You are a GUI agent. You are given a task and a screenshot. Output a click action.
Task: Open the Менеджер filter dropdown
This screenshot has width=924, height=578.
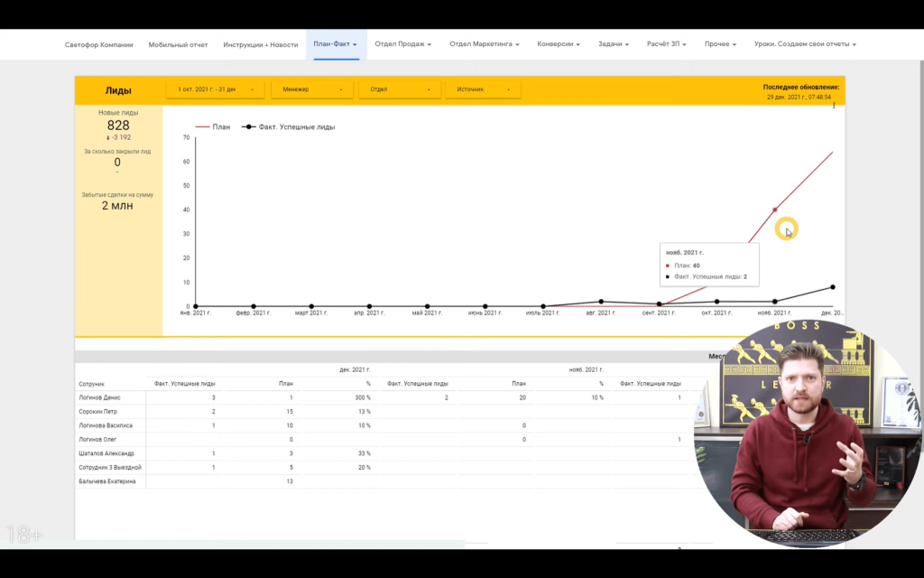tap(311, 89)
